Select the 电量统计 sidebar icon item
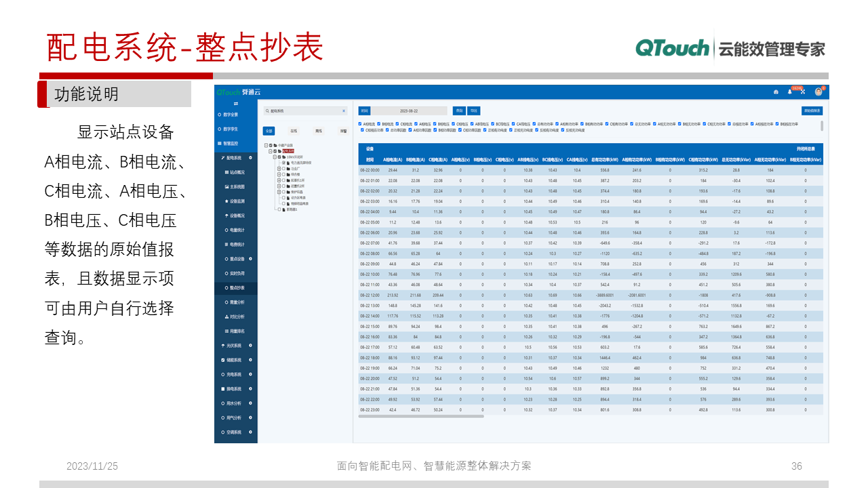Viewport: 868px width, 488px height. [236, 229]
